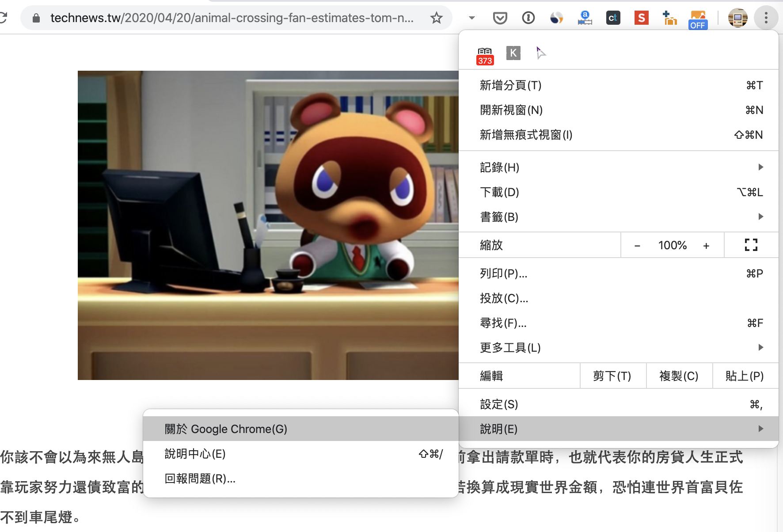Expand the dropdown arrow next to address bar
The height and width of the screenshot is (532, 783).
(471, 18)
